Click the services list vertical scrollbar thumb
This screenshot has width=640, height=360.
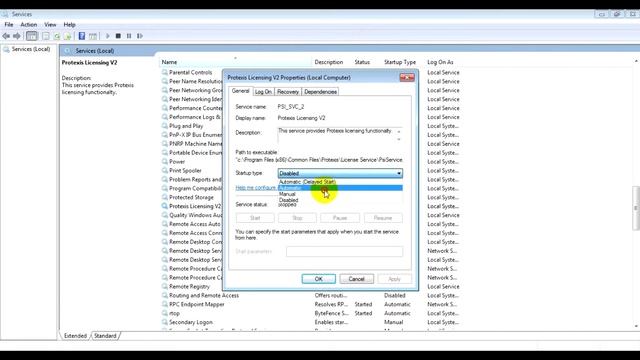pyautogui.click(x=636, y=208)
